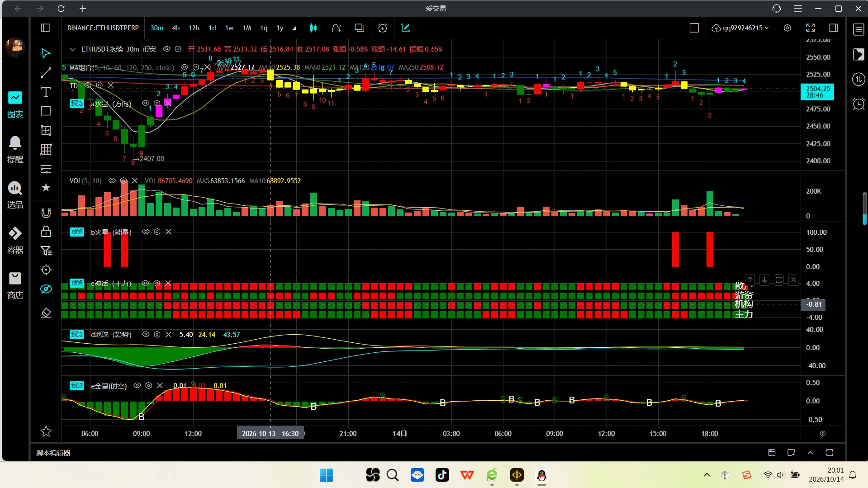
Task: Open the indicators formula button
Action: (x=336, y=28)
